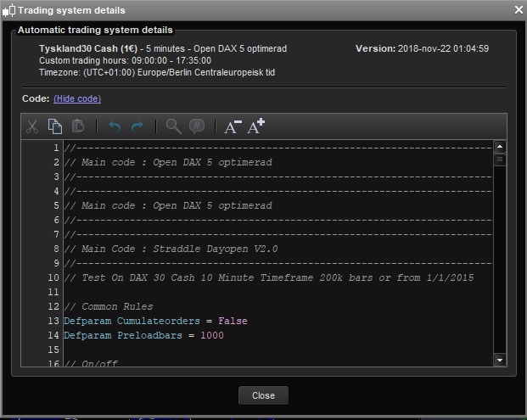
Task: Click the Common Rules comment line
Action: coord(109,307)
